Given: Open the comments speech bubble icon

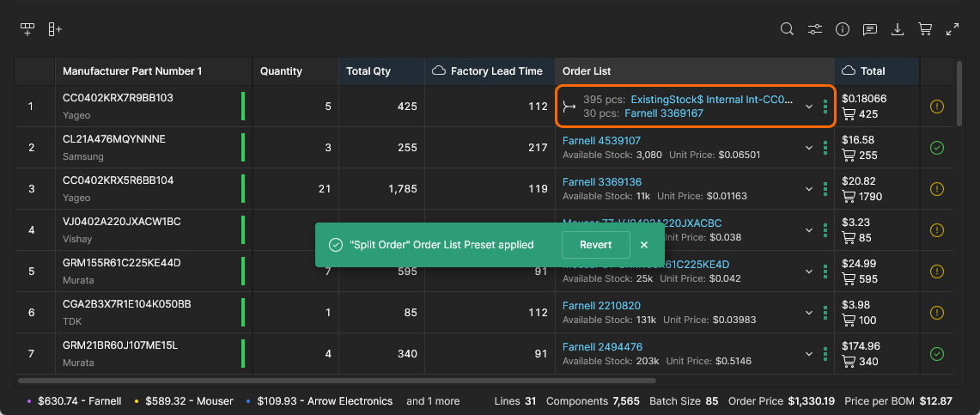Looking at the screenshot, I should 870,29.
